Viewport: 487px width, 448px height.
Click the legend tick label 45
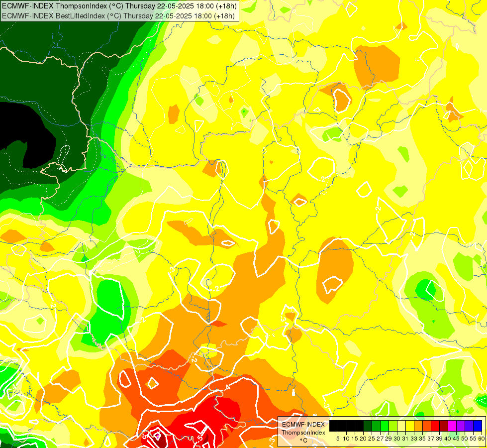click(x=456, y=439)
